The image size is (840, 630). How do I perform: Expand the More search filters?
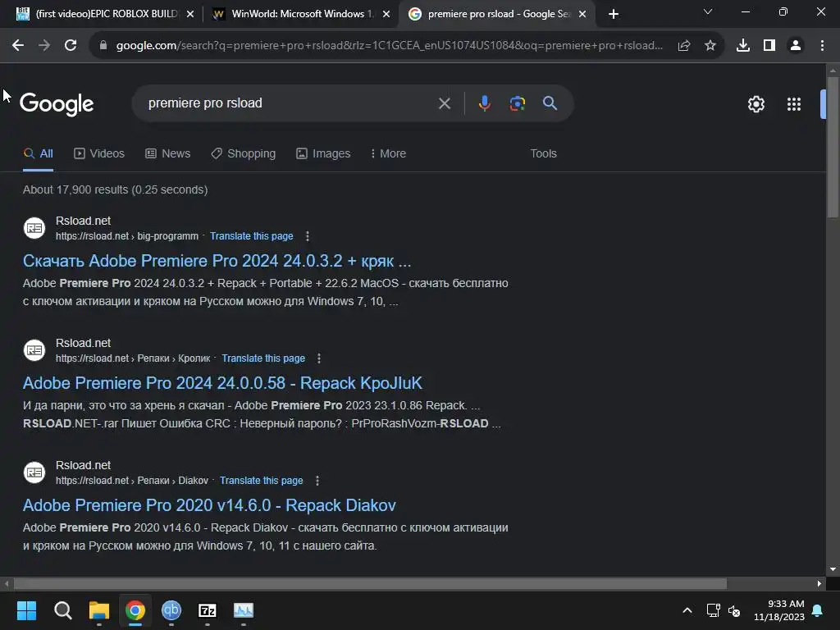[388, 153]
